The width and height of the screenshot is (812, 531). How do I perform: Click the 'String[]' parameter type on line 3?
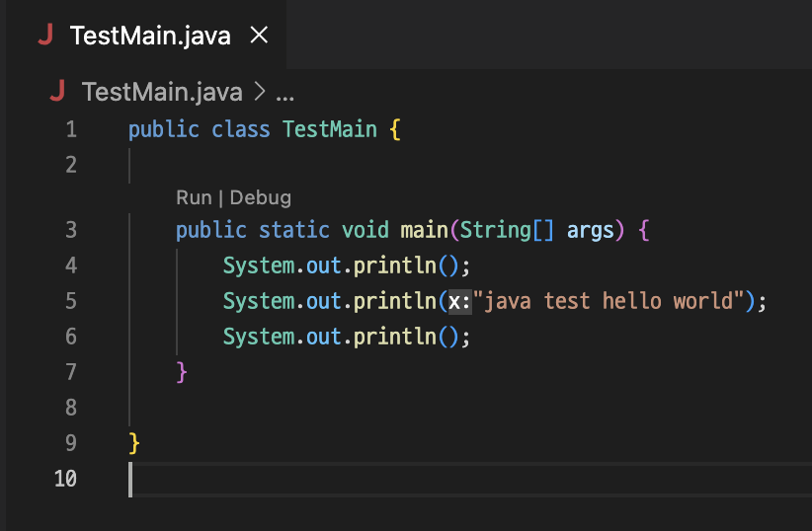point(507,230)
